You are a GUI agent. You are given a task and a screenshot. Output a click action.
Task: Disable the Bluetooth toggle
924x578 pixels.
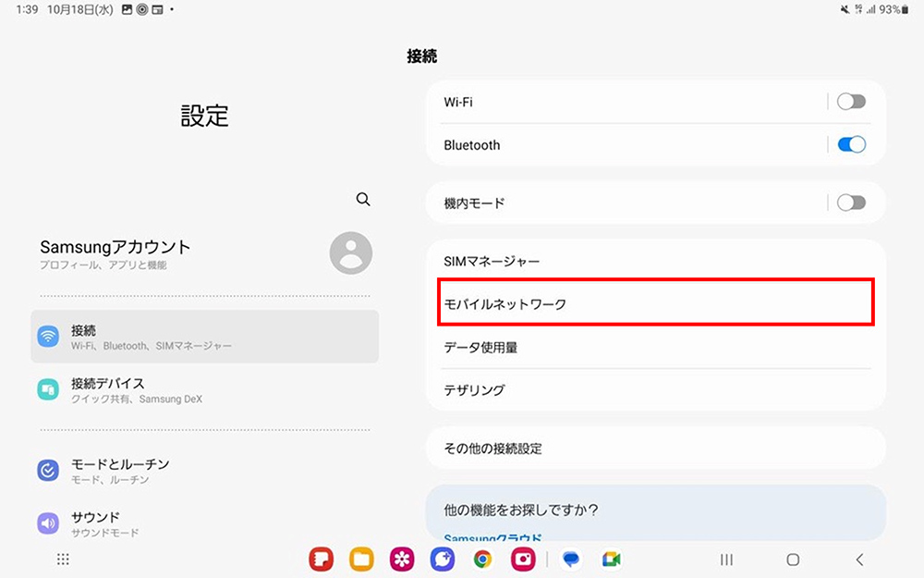point(851,144)
